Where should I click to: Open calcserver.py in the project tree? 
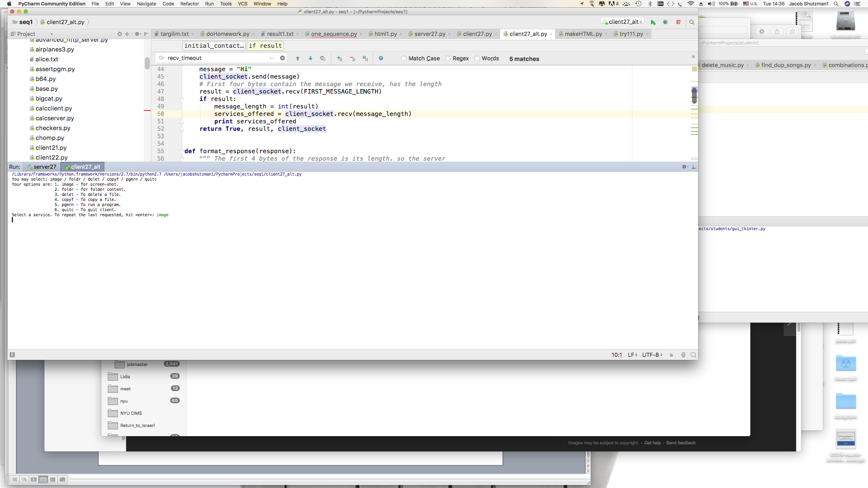[x=55, y=118]
